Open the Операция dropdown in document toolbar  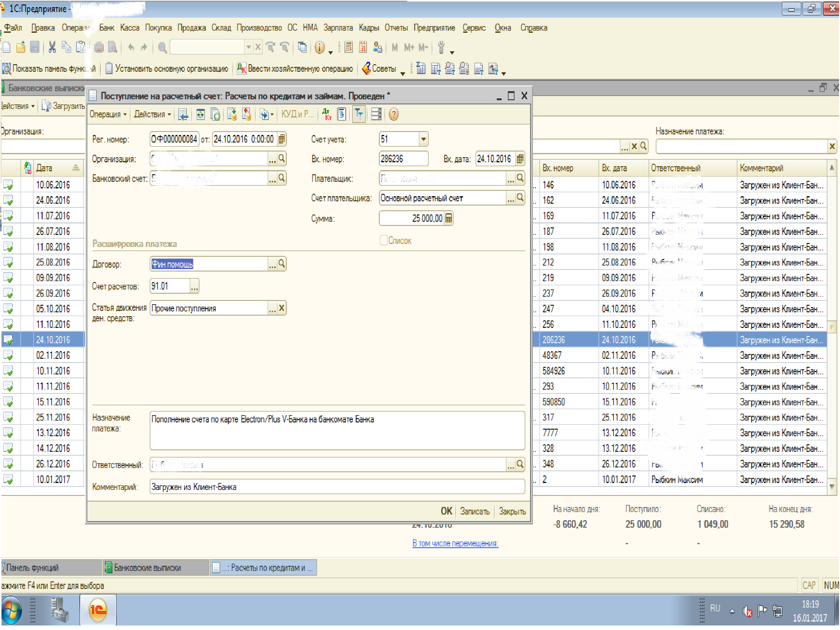point(108,114)
